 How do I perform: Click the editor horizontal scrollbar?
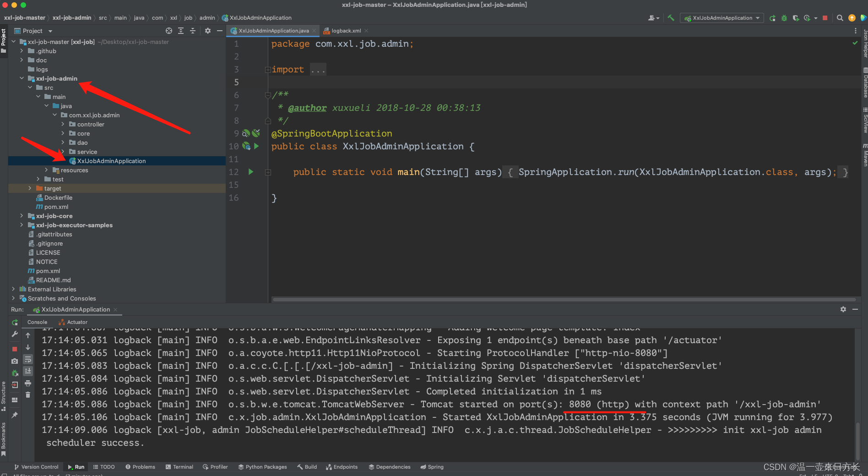point(564,300)
